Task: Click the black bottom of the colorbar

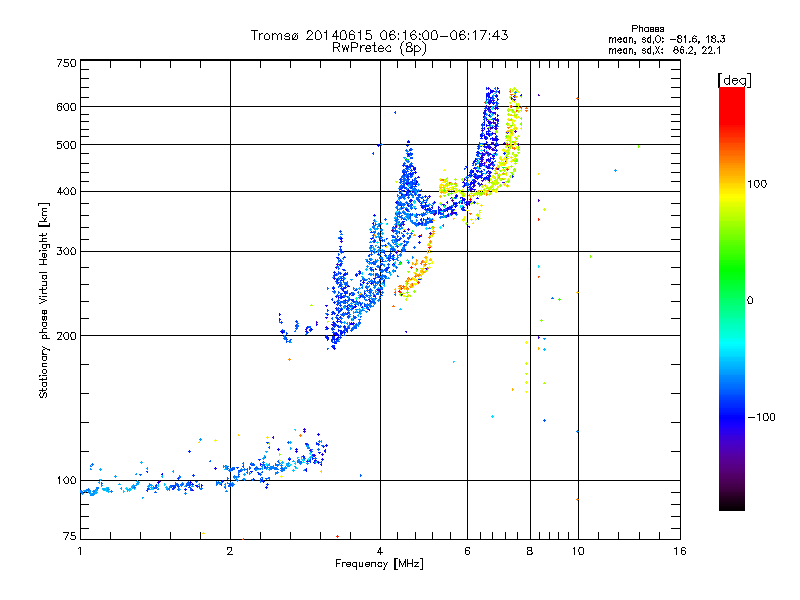Action: (732, 503)
